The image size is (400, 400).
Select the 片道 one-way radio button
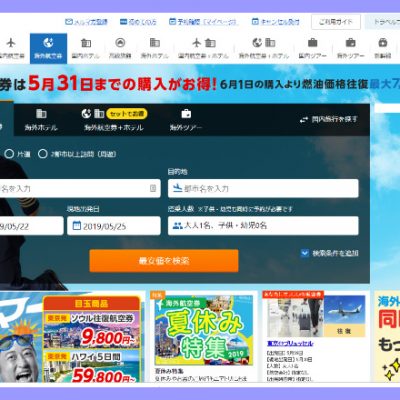pos(9,154)
